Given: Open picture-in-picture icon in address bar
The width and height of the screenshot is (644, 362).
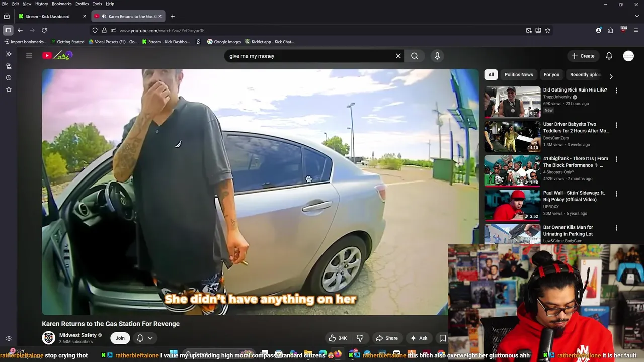Looking at the screenshot, I should (529, 30).
